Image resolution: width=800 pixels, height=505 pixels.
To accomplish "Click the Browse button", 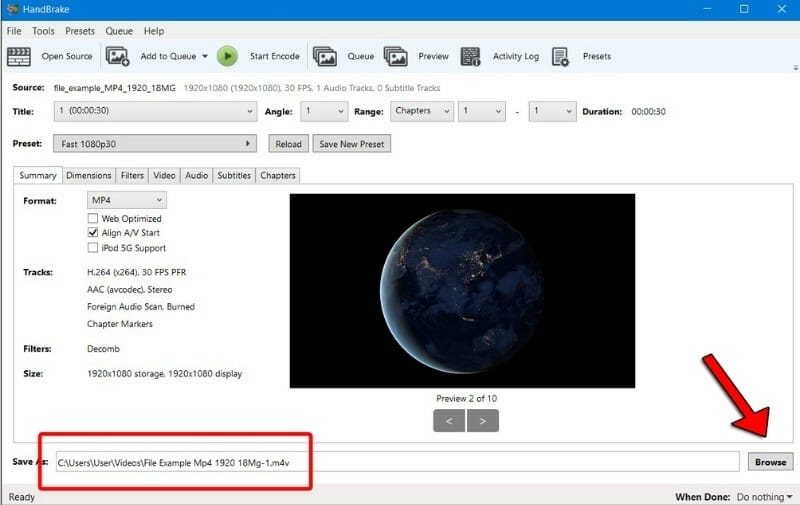I will [x=770, y=462].
